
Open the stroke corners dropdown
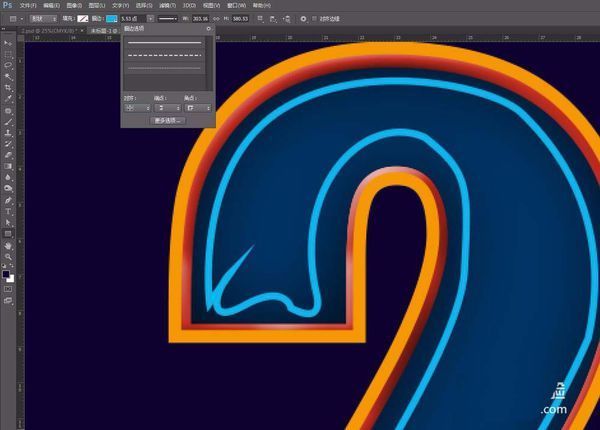coord(198,107)
